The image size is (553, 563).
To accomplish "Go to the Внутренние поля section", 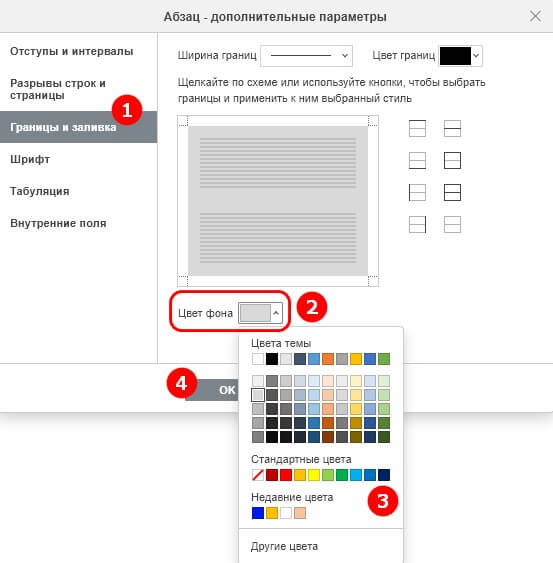I will [x=58, y=223].
